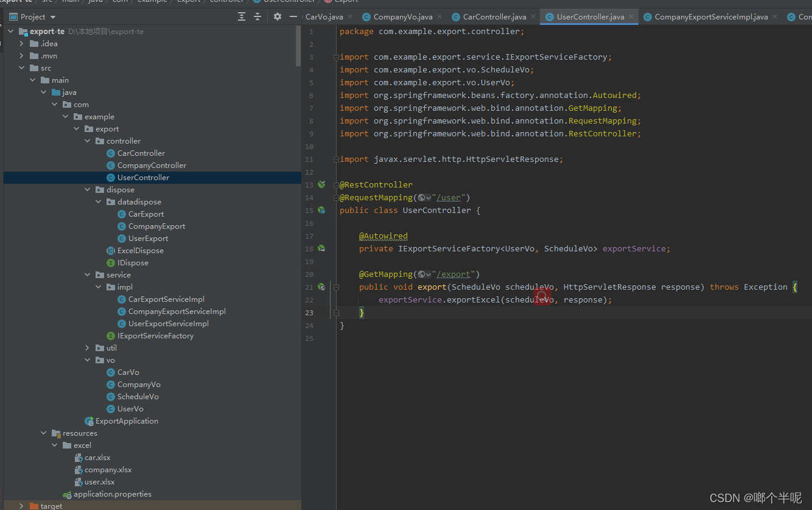Switch to the CompanyVo.java tab
Screen dimensions: 812x510
(402, 17)
